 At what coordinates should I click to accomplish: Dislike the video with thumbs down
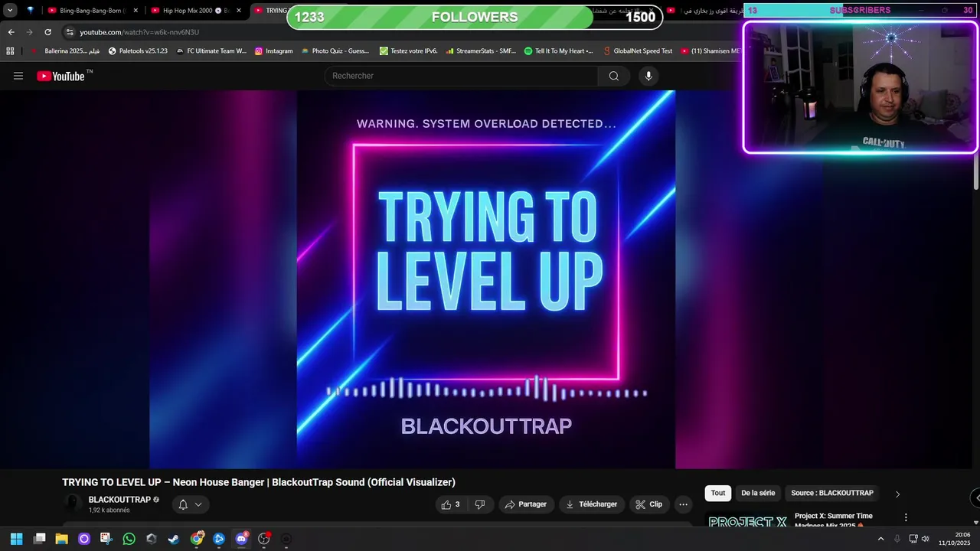[480, 504]
